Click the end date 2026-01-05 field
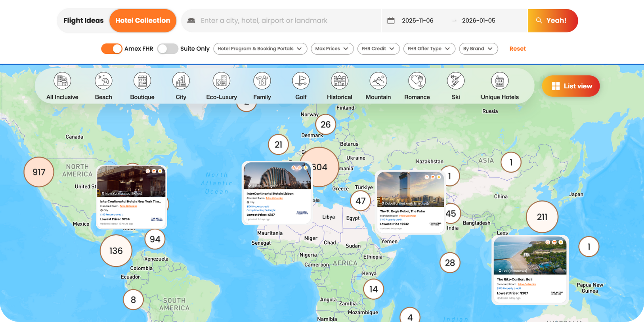The width and height of the screenshot is (644, 322). pyautogui.click(x=479, y=21)
